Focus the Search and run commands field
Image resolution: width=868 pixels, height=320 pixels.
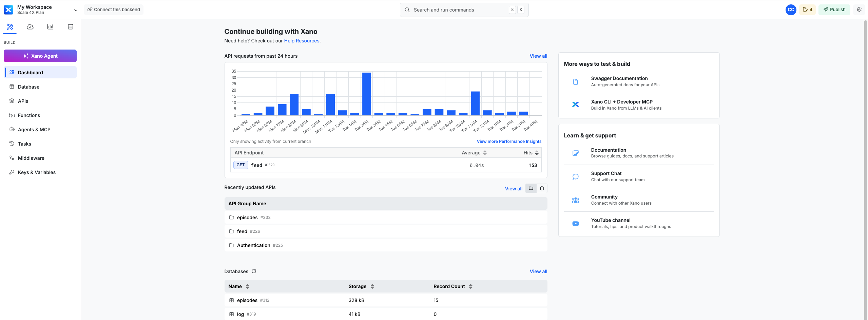[464, 10]
